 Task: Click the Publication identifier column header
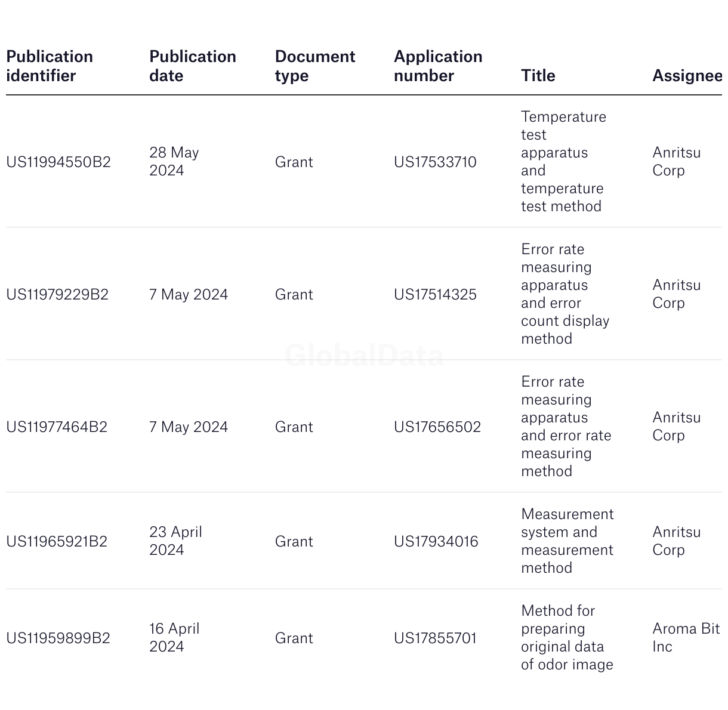[50, 66]
